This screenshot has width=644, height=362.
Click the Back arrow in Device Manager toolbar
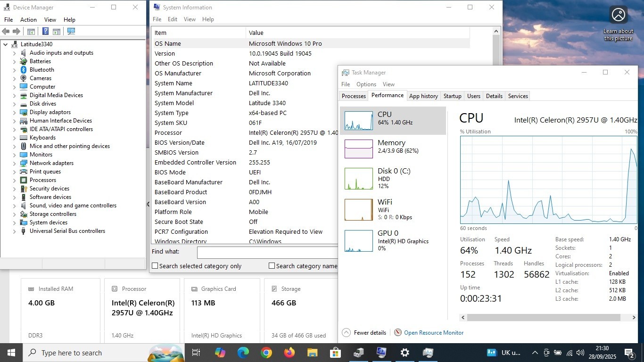pos(6,32)
